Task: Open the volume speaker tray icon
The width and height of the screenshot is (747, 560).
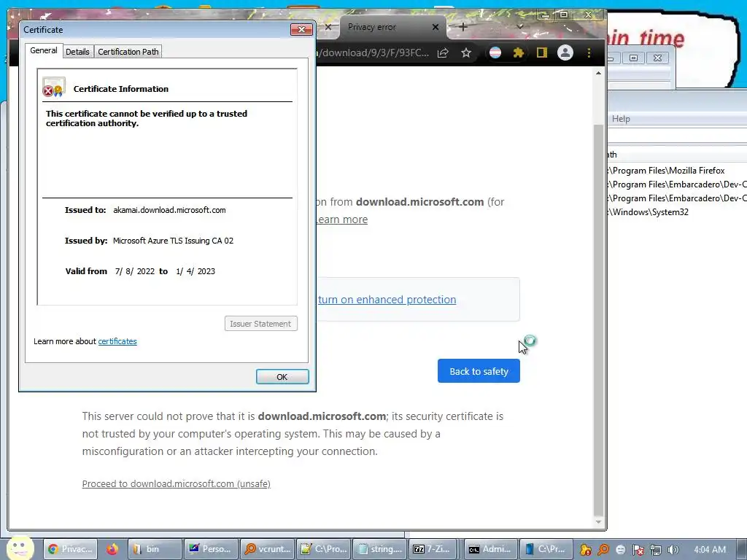Action: (673, 550)
